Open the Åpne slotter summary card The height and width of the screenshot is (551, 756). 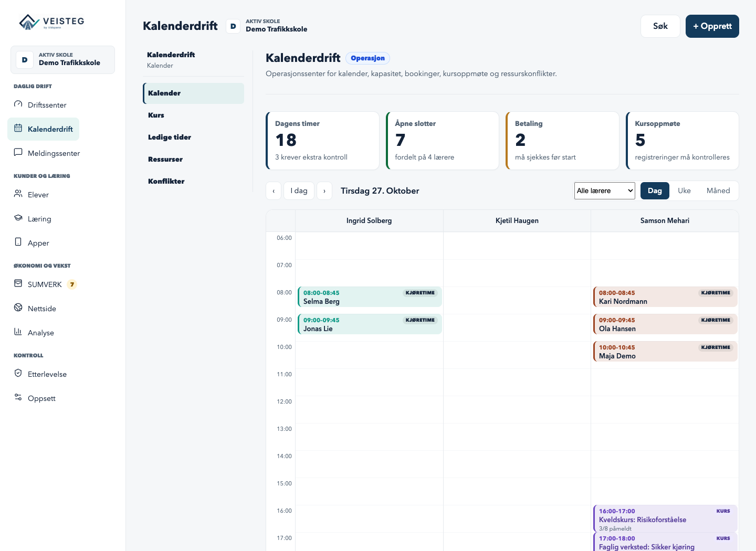(443, 141)
